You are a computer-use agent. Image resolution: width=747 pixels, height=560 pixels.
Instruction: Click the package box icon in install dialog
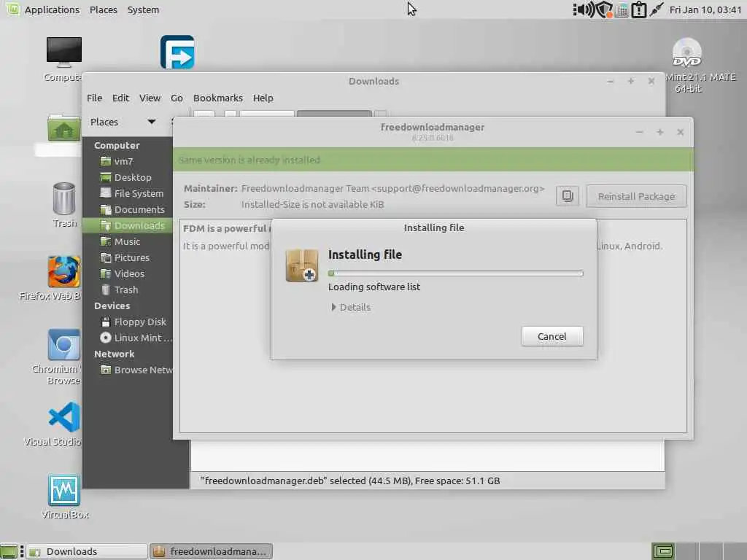pos(301,265)
